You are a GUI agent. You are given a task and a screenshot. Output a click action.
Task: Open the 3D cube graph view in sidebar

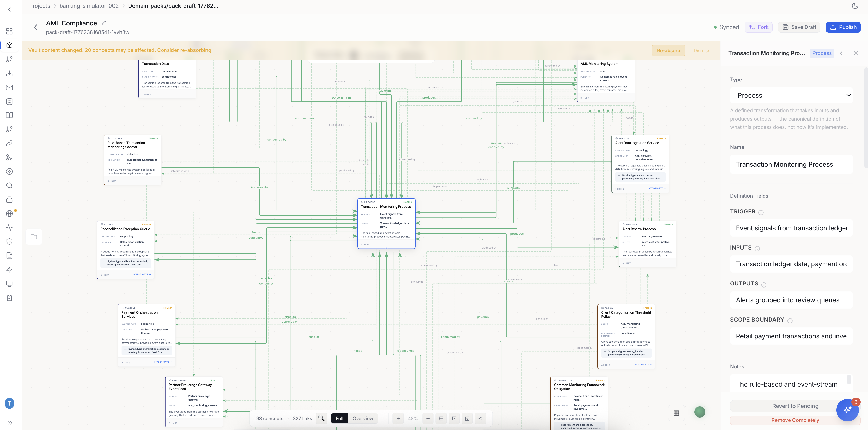9,45
